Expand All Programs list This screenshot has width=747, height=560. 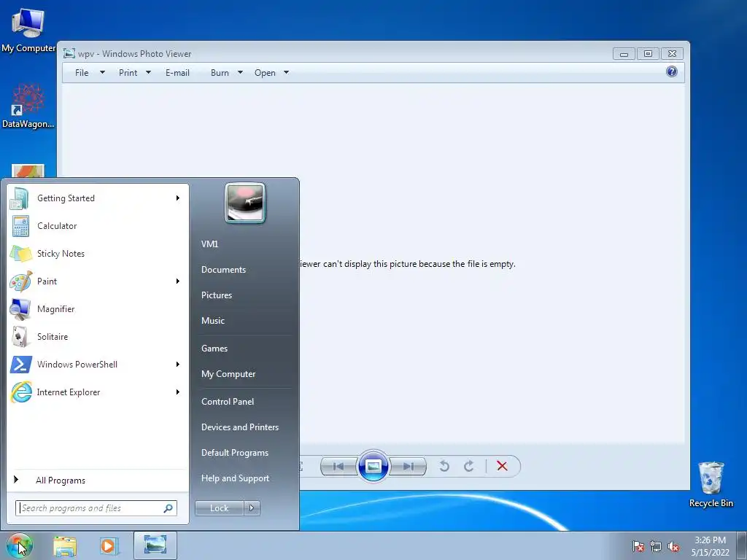tap(60, 480)
